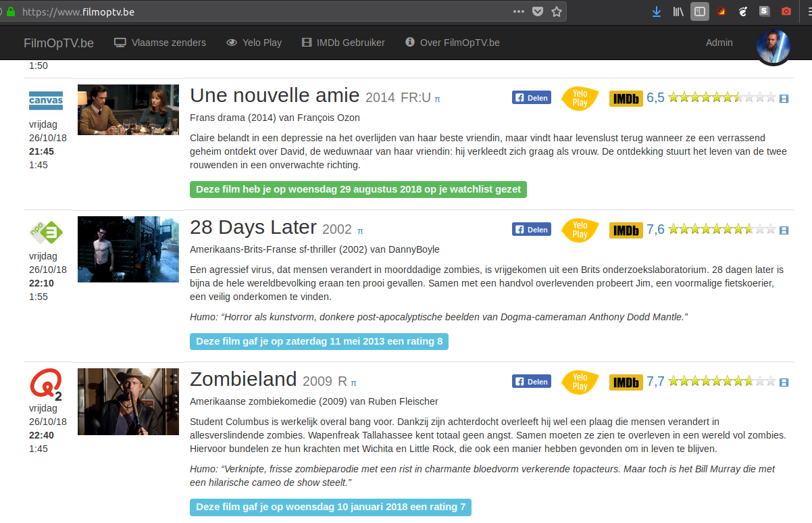Click the pi symbol next to Zombieland

click(x=353, y=382)
